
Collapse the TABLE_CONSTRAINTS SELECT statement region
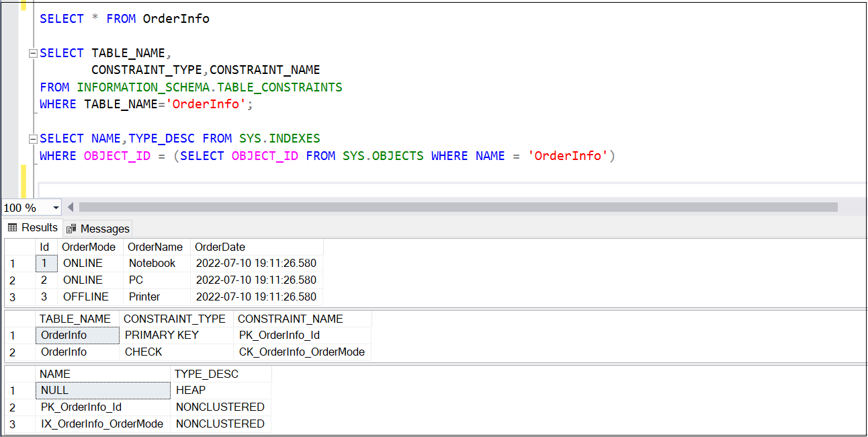pos(32,53)
